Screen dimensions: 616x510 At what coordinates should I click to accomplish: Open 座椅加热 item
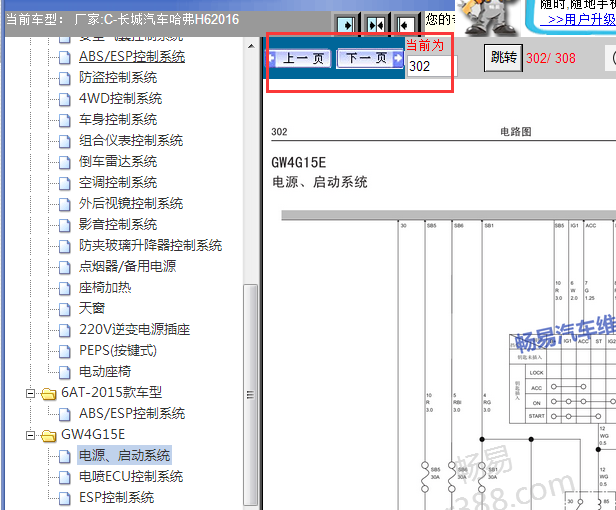click(x=105, y=288)
